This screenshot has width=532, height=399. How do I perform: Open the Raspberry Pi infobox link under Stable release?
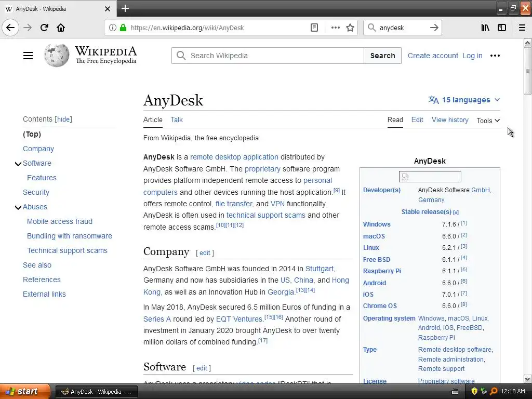click(382, 271)
